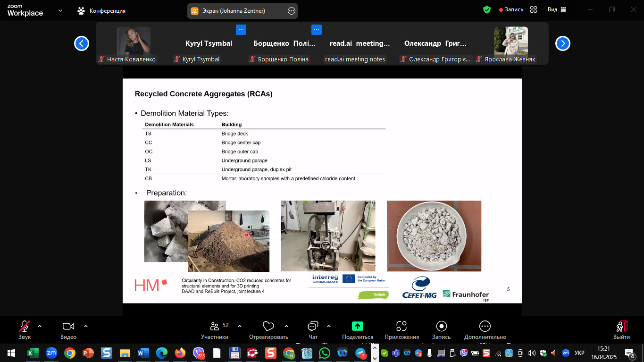Viewport: 644px width, 362px height.
Task: Open Excel from the Windows taskbar
Action: (33, 353)
